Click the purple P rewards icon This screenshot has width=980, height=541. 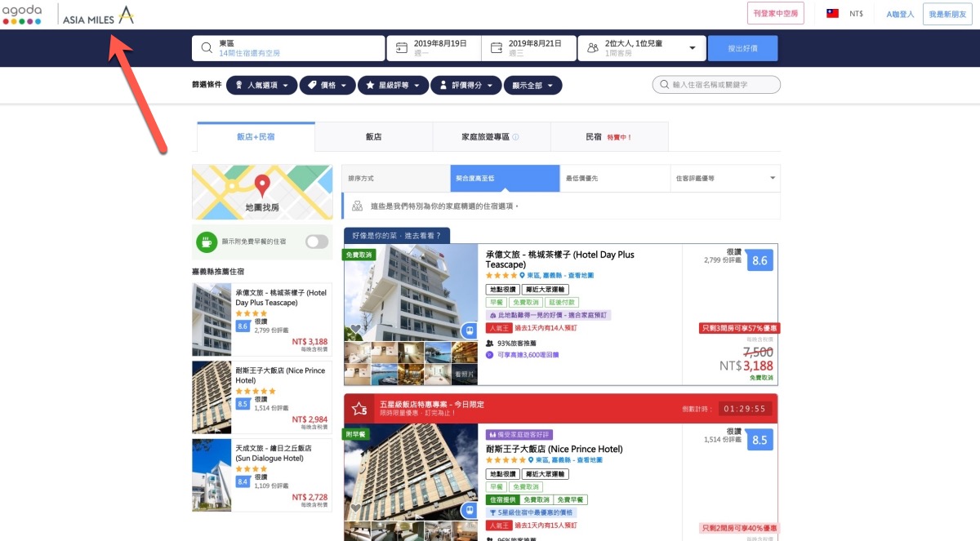(490, 355)
